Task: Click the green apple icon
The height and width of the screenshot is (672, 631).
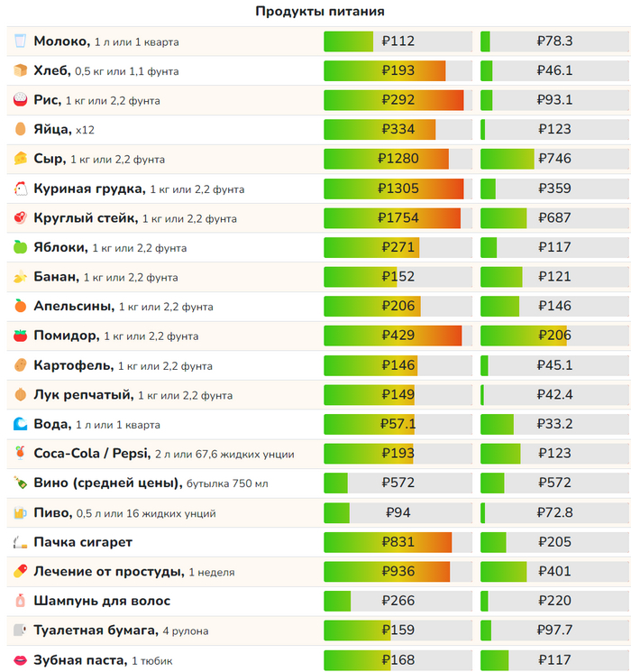Action: [x=20, y=247]
